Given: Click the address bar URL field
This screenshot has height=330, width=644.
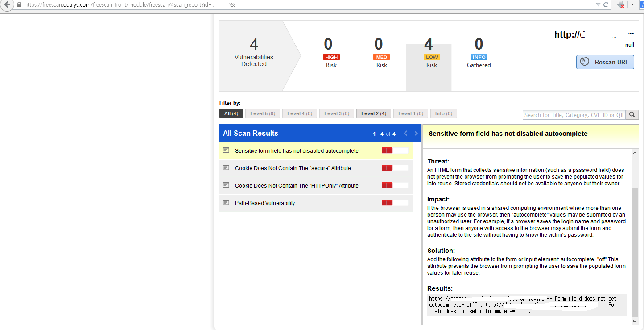Looking at the screenshot, I should pos(308,4).
